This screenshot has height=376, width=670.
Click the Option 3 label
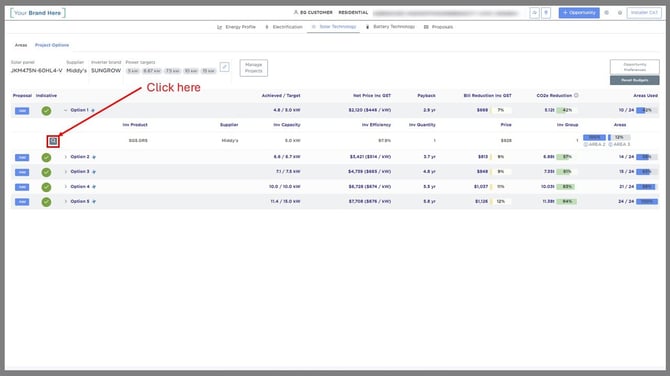80,172
